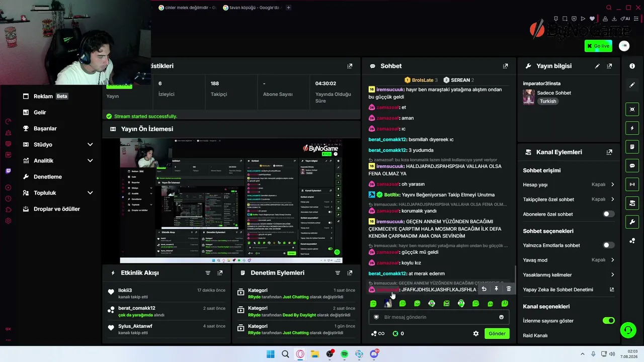Open chat settings gear icon

point(476,333)
